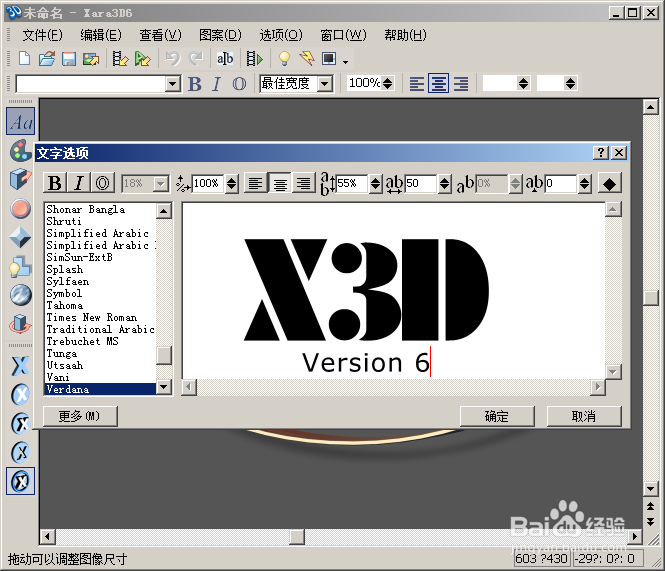Click the Redo arrow icon
665x571 pixels.
pyautogui.click(x=196, y=59)
